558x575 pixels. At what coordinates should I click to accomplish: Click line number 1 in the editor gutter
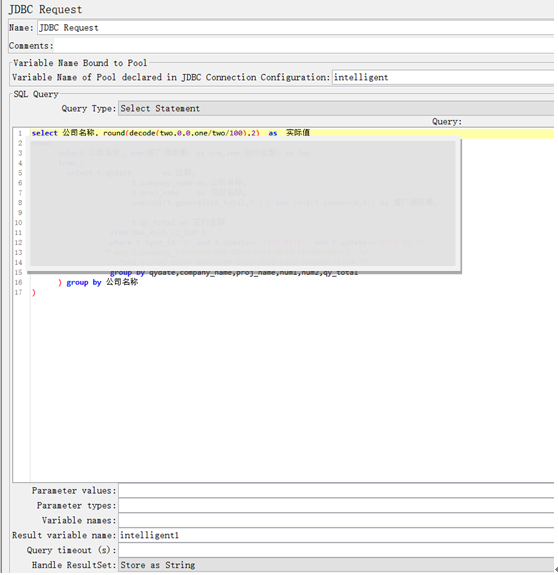pyautogui.click(x=20, y=133)
